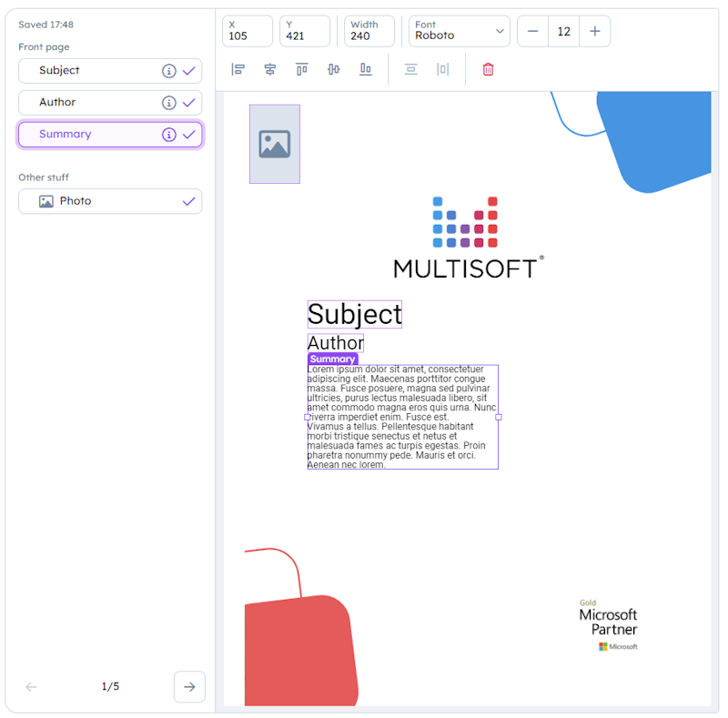Screen dimensions: 728x718
Task: Select the Author item in the Front page list
Action: [110, 103]
